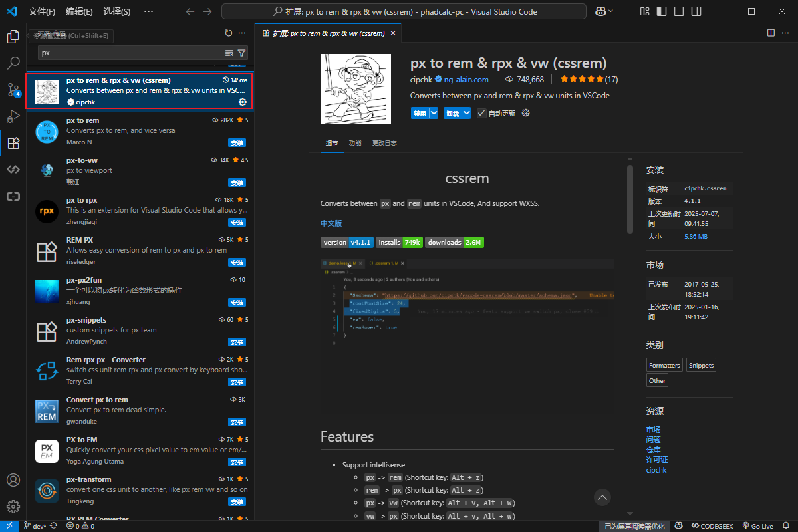798x532 pixels.
Task: Open the filter icon in the Extensions search bar
Action: coord(241,51)
